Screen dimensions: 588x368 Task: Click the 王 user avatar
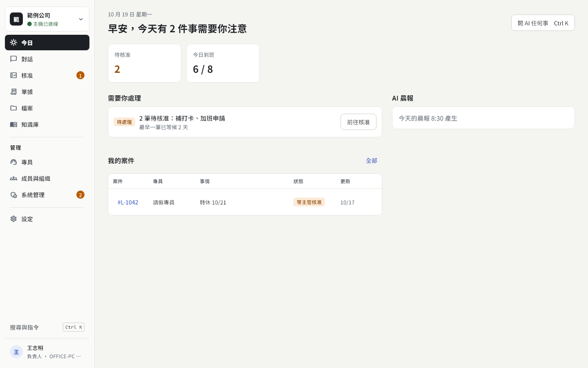(x=16, y=352)
